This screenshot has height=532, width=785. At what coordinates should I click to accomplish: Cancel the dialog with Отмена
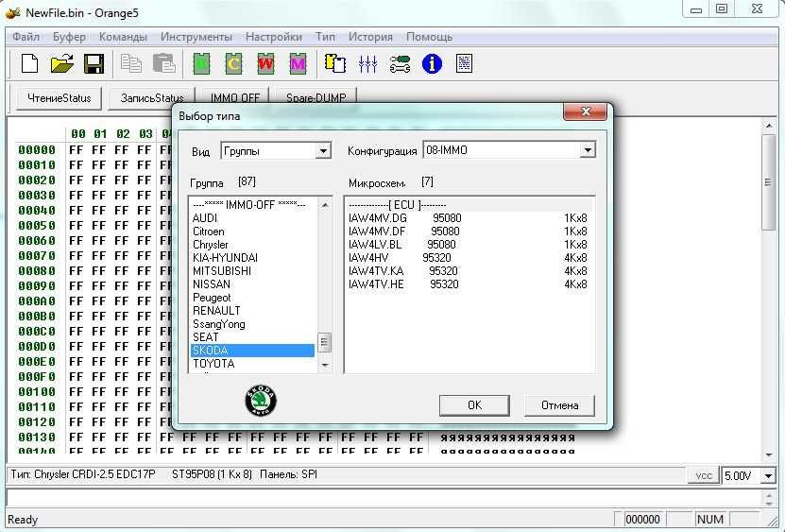tap(560, 405)
